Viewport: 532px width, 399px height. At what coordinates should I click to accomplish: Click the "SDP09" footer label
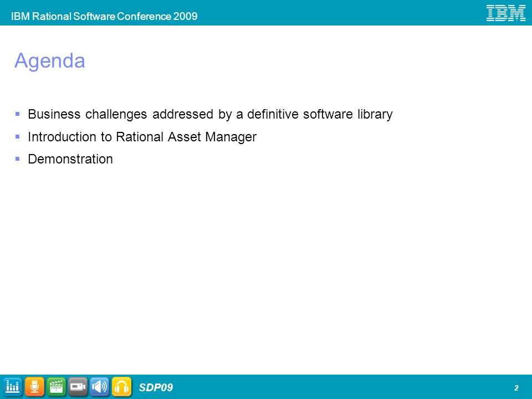click(156, 387)
